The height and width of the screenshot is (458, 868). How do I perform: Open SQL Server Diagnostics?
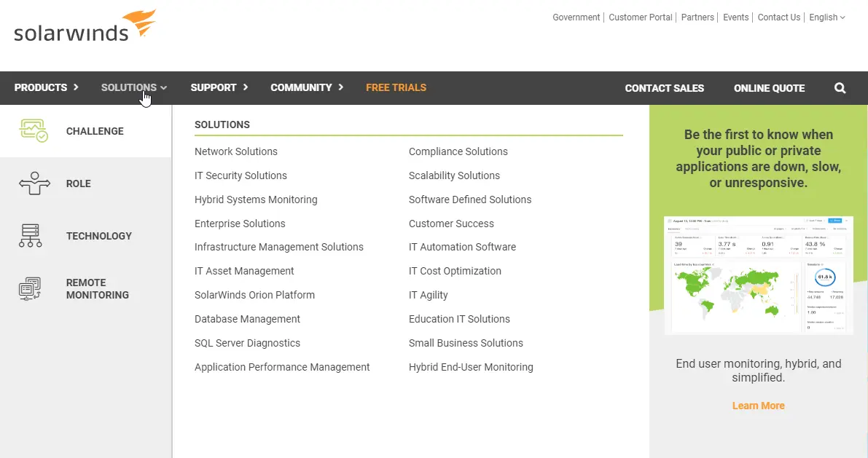point(248,343)
